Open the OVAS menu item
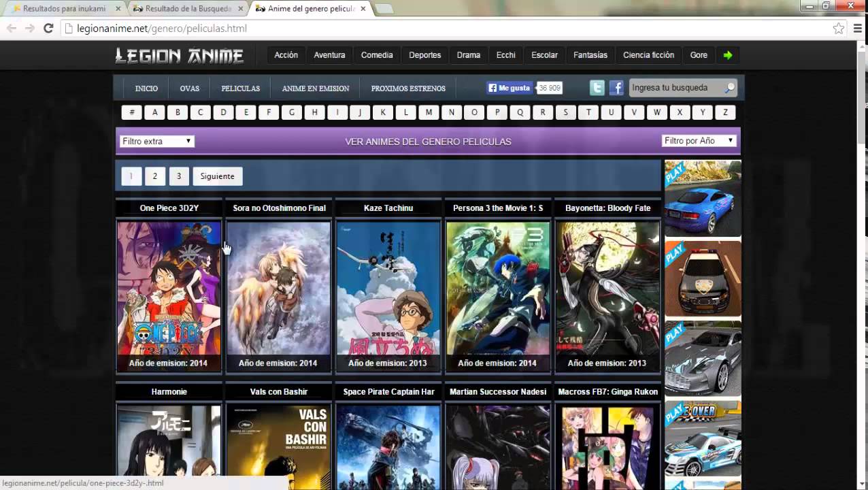This screenshot has width=868, height=490. point(190,88)
